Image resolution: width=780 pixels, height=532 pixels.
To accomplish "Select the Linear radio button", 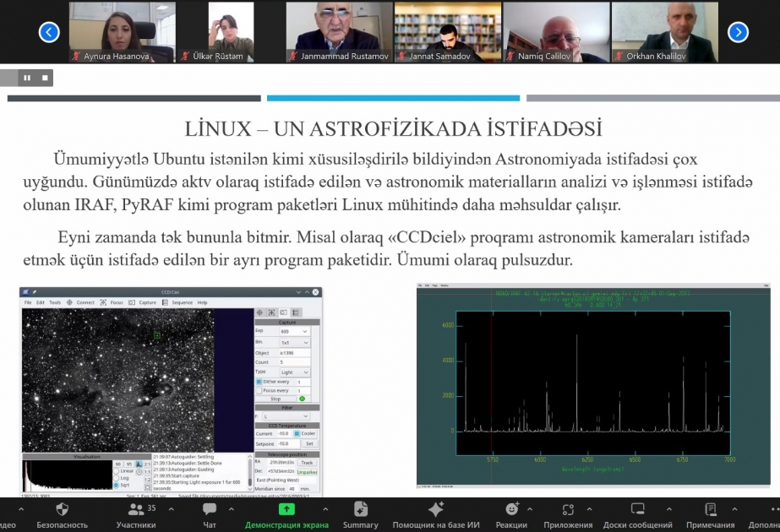I will pos(117,471).
